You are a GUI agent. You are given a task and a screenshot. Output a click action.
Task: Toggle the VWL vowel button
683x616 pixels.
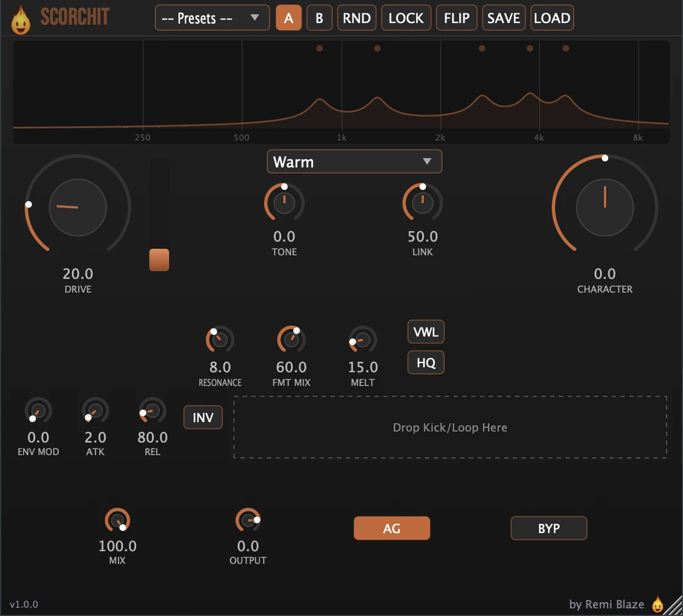tap(426, 332)
